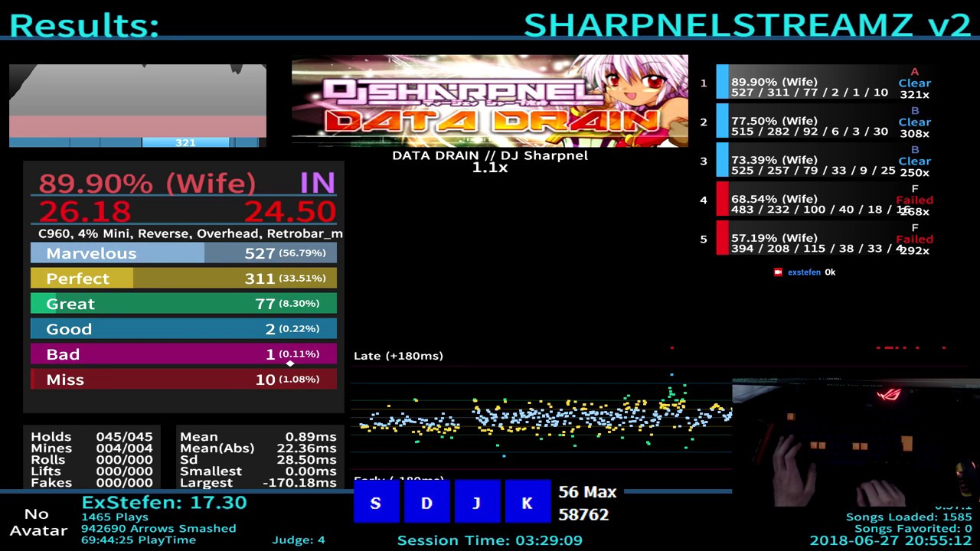Click the 1.1x rate text under title
Image resolution: width=980 pixels, height=551 pixels.
click(490, 168)
